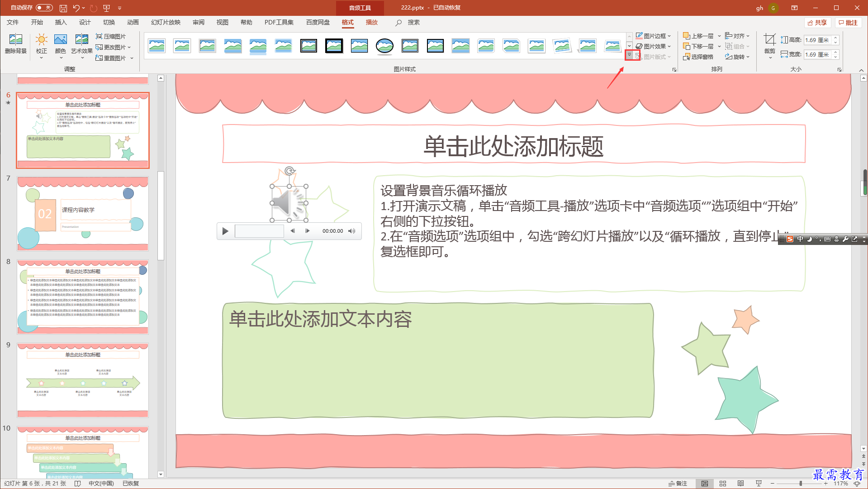Skip forward in the audio player
This screenshot has width=868, height=489.
(x=308, y=231)
